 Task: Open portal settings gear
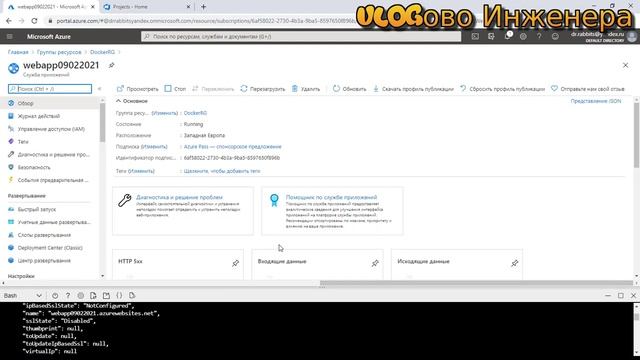[x=523, y=36]
